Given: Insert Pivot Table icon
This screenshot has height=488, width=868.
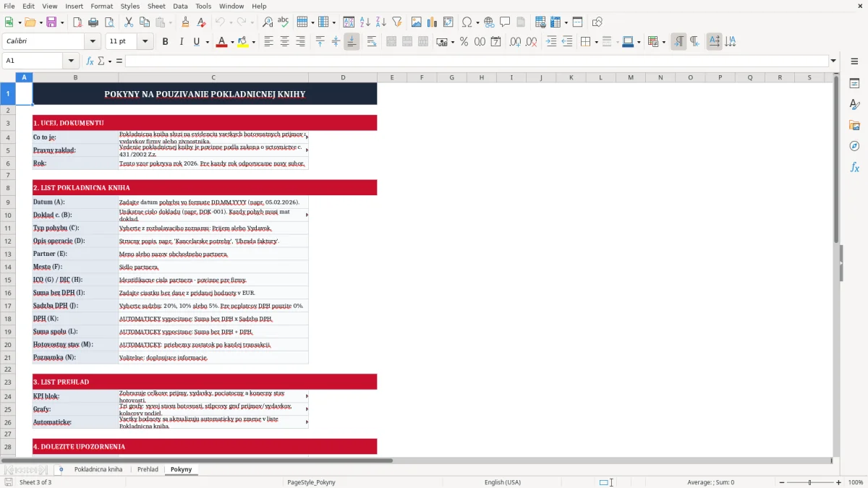Looking at the screenshot, I should [448, 22].
